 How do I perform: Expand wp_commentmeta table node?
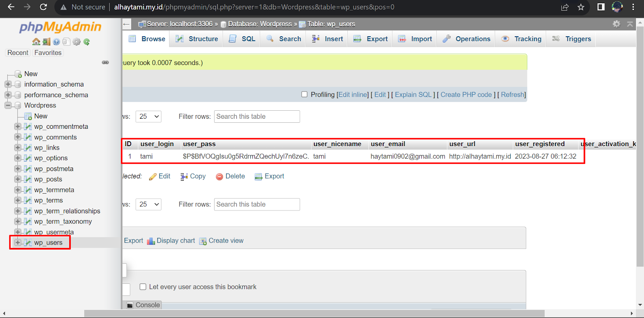(18, 126)
